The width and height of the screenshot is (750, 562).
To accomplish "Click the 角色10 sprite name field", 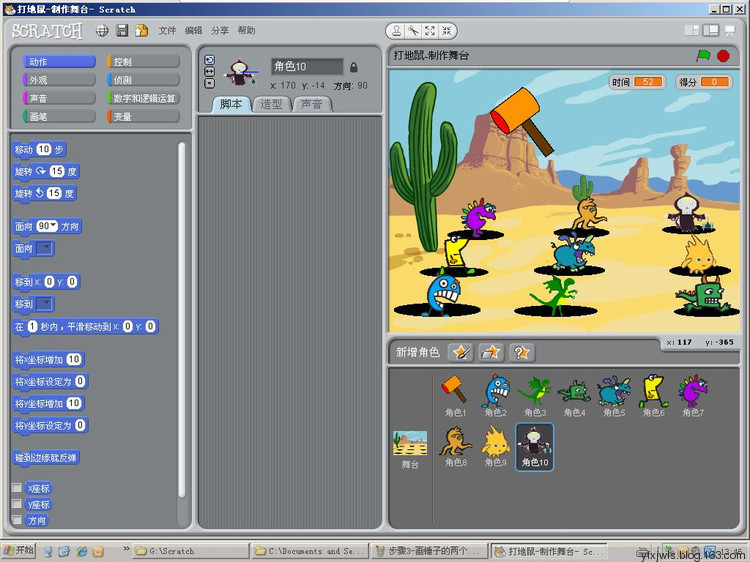I will tap(307, 66).
